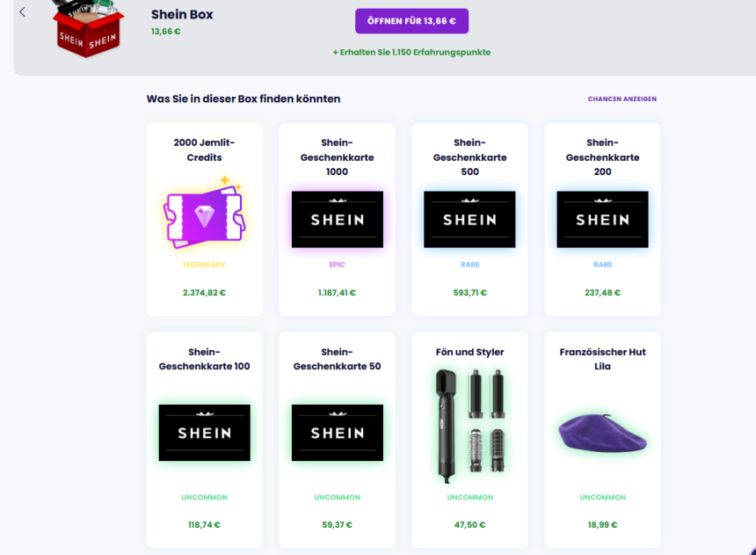The image size is (756, 555).
Task: Click the red Shein Box image
Action: pos(85,26)
